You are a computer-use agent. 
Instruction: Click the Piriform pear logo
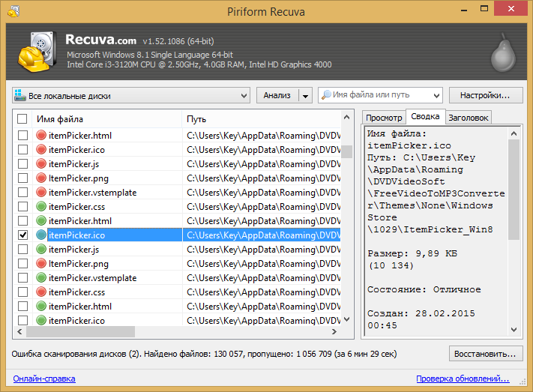504,52
